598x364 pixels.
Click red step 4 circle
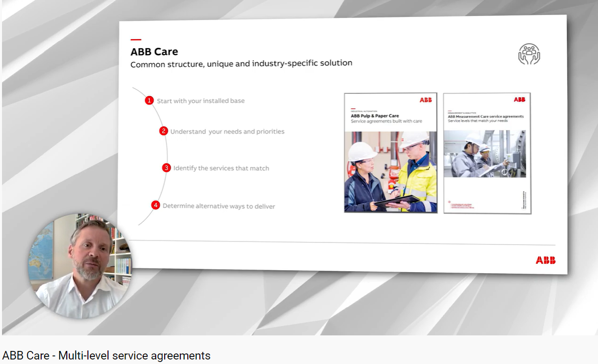click(155, 205)
